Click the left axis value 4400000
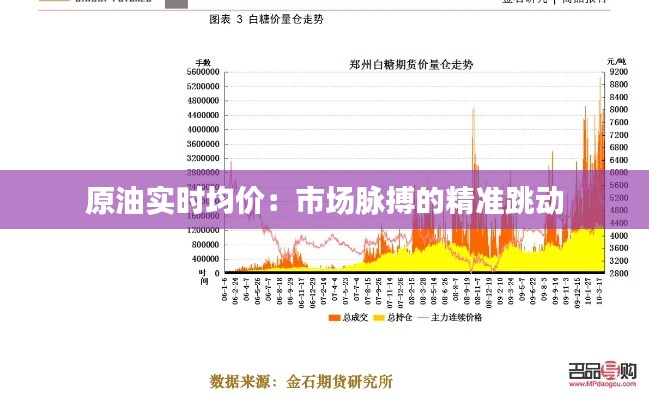 tap(203, 115)
